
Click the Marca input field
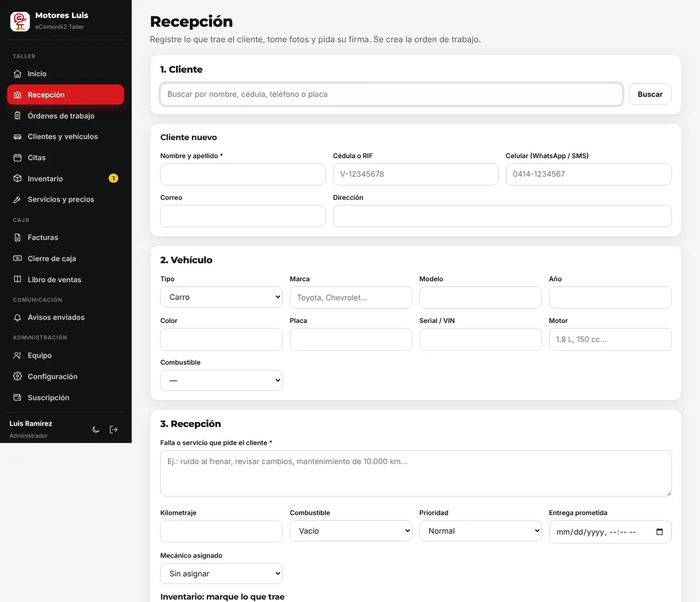[x=351, y=298]
